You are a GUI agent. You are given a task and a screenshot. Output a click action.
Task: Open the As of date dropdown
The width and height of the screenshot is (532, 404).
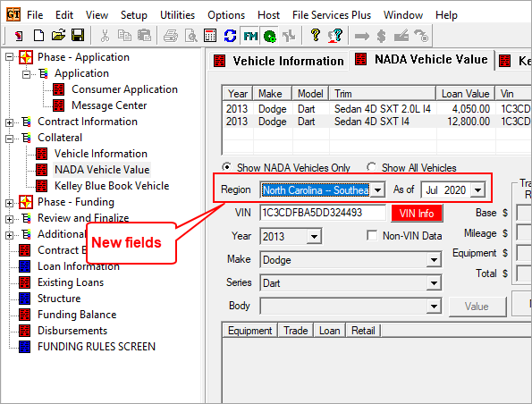point(477,190)
